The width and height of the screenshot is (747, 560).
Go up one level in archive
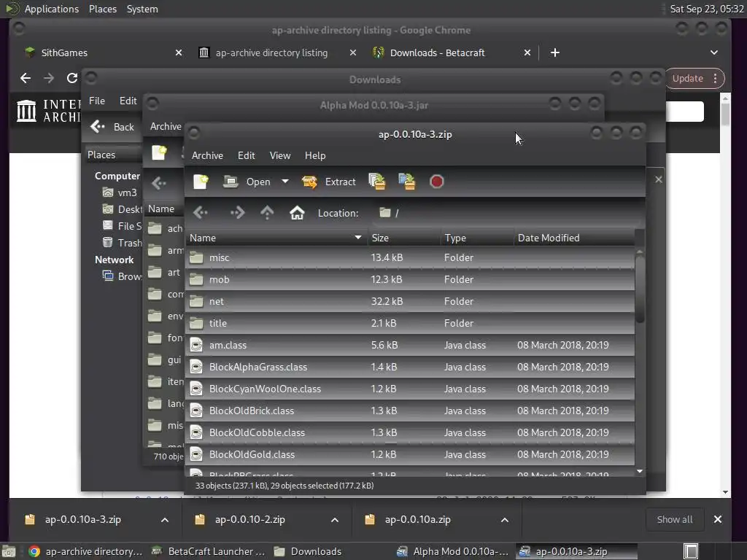[267, 212]
